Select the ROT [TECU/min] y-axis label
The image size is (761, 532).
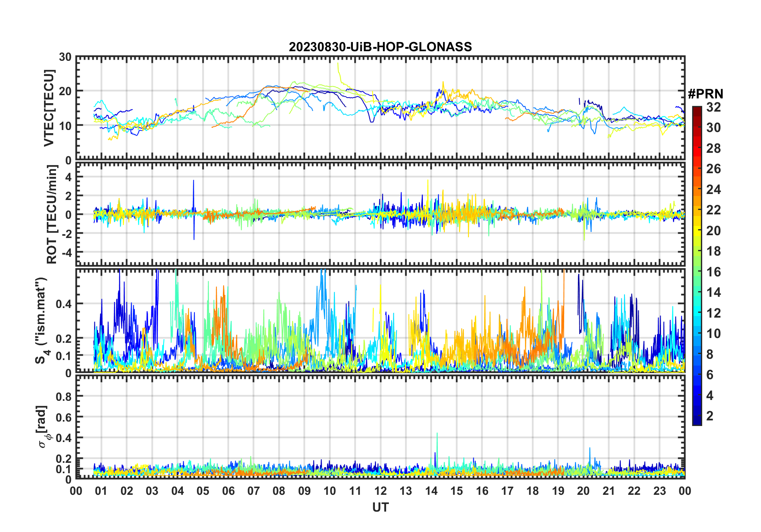click(52, 214)
